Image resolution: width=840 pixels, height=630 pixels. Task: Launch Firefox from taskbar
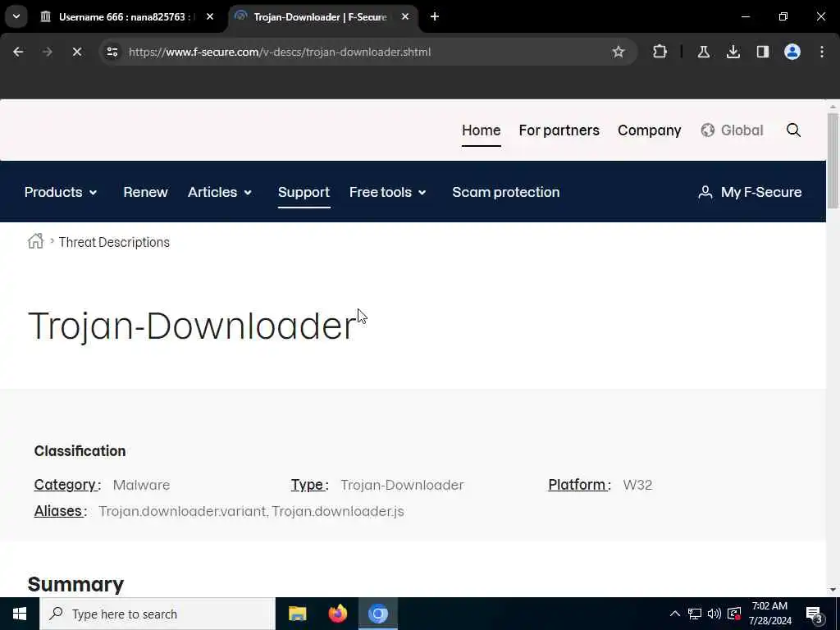coord(337,614)
